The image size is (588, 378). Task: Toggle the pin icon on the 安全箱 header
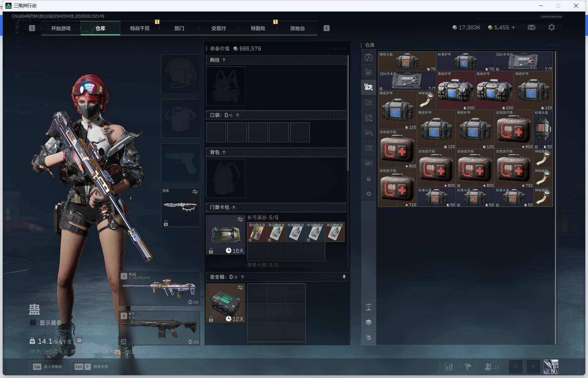[344, 277]
